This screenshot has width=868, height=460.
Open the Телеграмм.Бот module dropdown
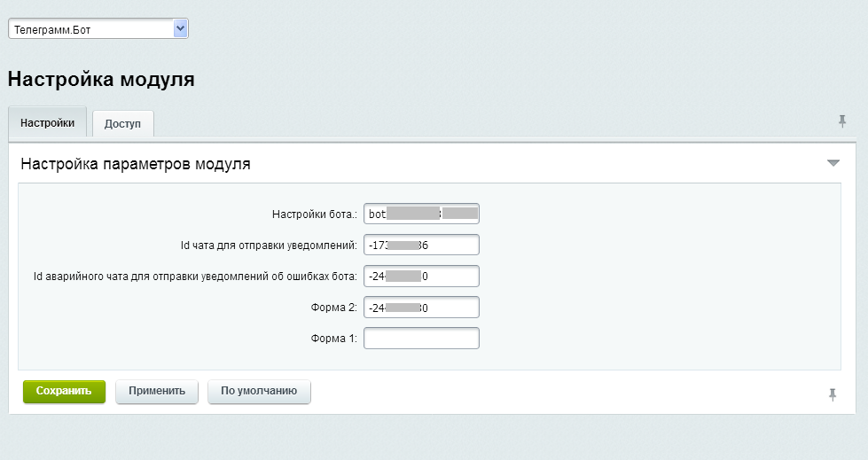98,29
